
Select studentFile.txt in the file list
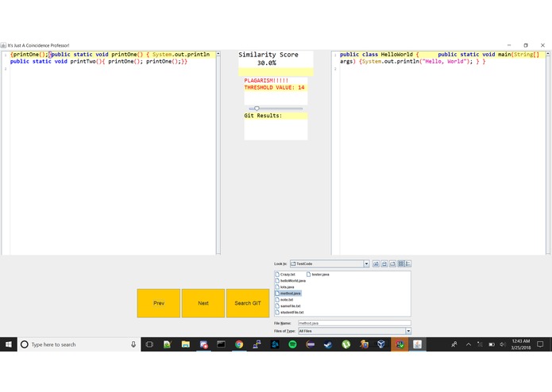(289, 312)
